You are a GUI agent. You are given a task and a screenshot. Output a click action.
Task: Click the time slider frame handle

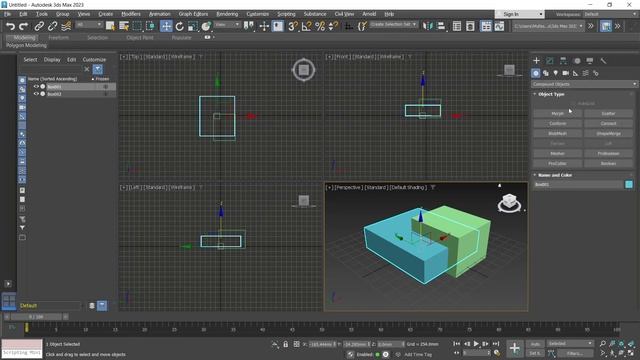(x=36, y=317)
